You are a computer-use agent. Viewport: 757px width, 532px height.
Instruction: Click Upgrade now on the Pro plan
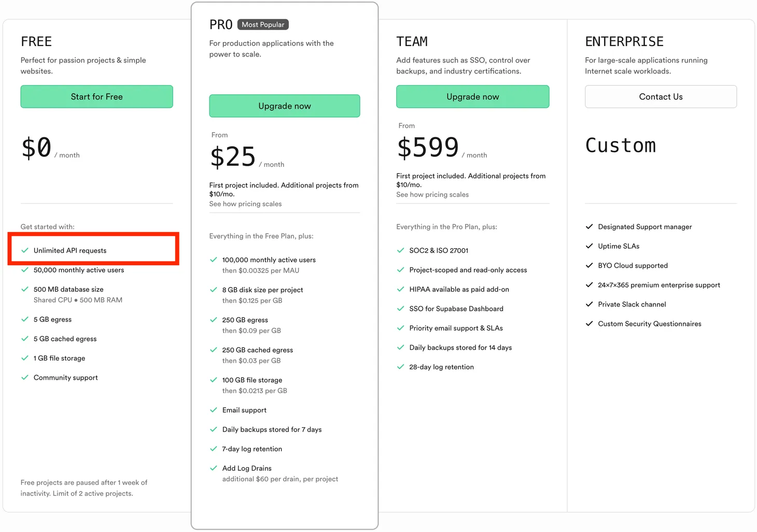click(x=285, y=106)
